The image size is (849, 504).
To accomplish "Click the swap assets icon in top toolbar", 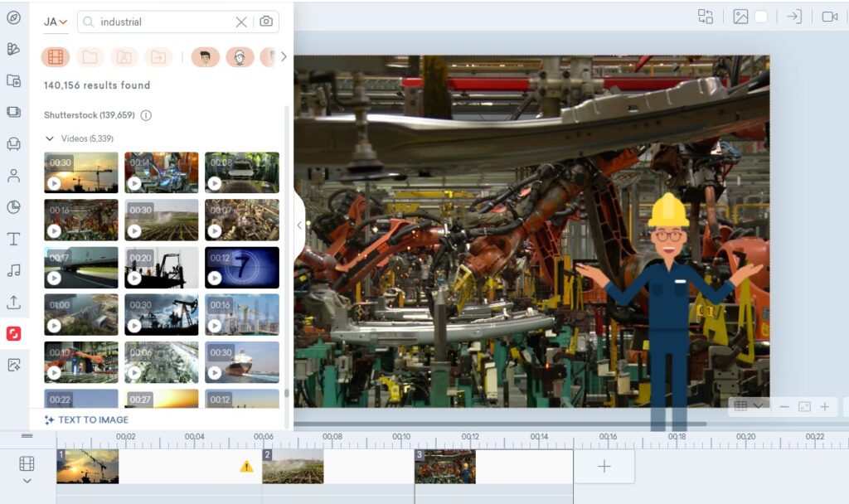I will [706, 17].
